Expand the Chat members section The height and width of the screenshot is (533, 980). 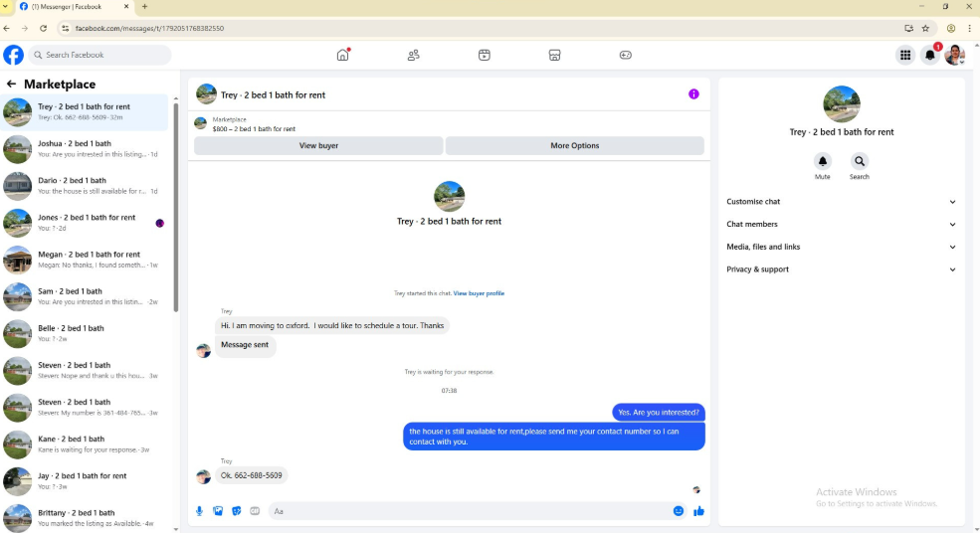pyautogui.click(x=841, y=225)
